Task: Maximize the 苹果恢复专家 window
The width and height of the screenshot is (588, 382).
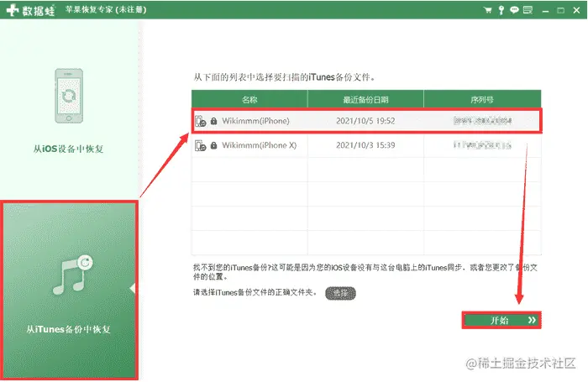Action: [560, 11]
